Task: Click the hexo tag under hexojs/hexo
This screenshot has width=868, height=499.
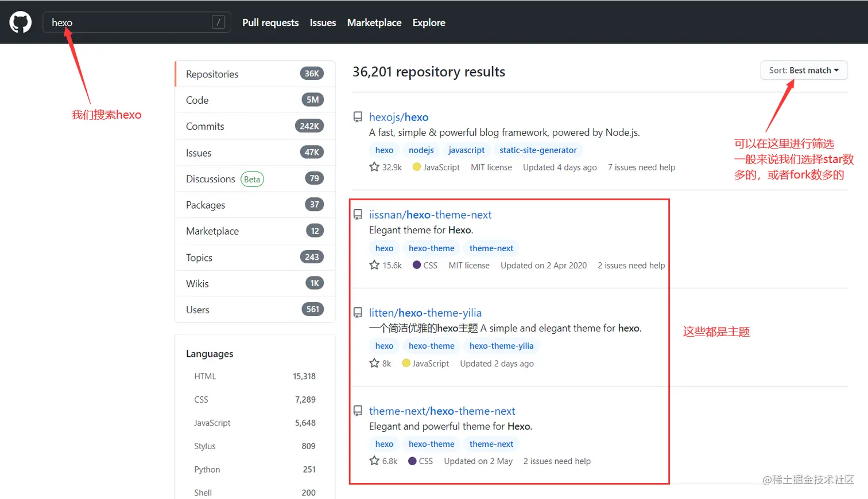Action: pos(384,150)
